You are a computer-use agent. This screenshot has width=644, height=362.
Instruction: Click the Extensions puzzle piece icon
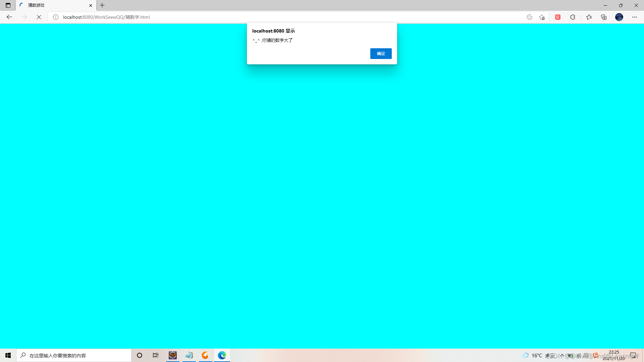click(573, 17)
